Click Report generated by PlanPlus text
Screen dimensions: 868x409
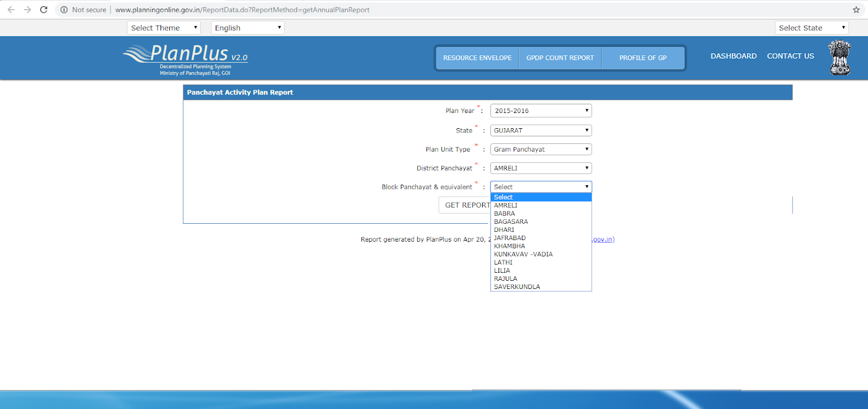pyautogui.click(x=425, y=240)
